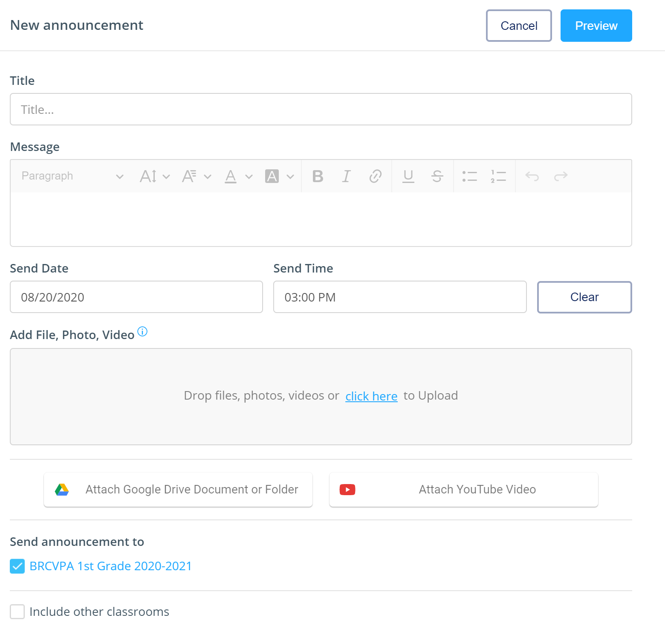Toggle underline formatting
This screenshot has width=665, height=644.
[408, 176]
